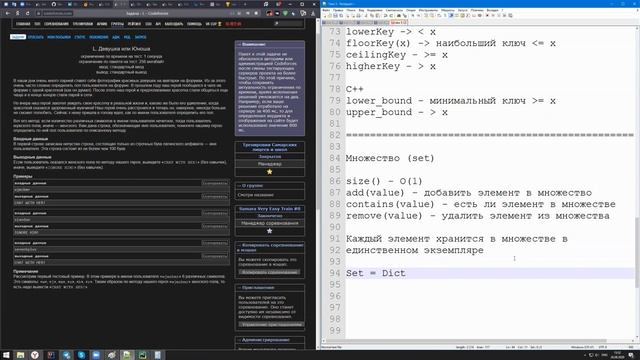Click the Play Macro toolbar icon
Screen dimensions: 640x360
[499, 16]
